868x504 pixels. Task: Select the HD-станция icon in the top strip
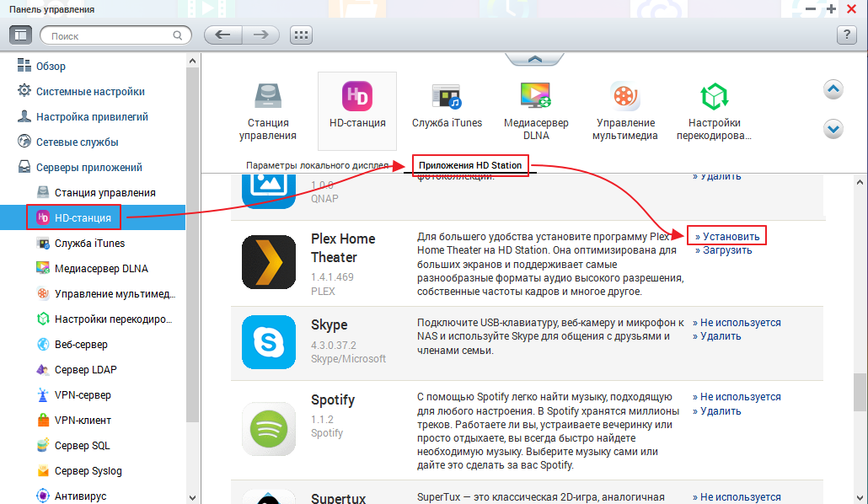(x=357, y=110)
